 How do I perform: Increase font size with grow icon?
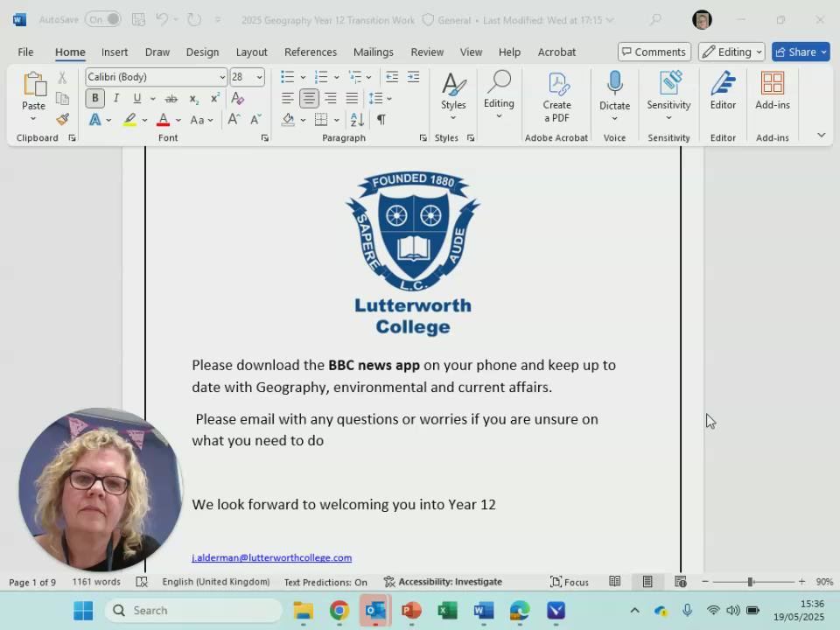[234, 120]
